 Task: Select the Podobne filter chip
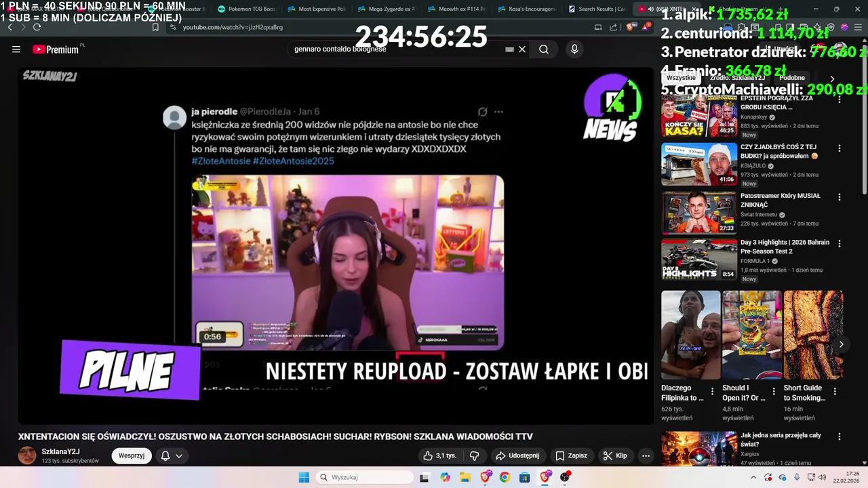pyautogui.click(x=792, y=78)
